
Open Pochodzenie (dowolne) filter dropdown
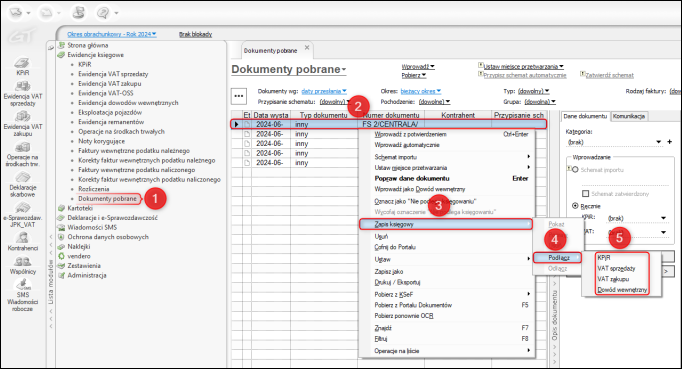[x=435, y=101]
